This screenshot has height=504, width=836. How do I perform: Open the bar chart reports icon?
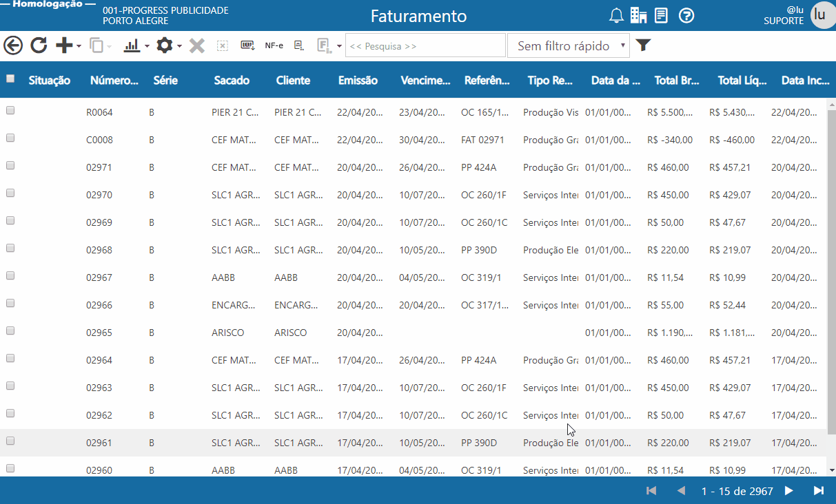(x=131, y=45)
